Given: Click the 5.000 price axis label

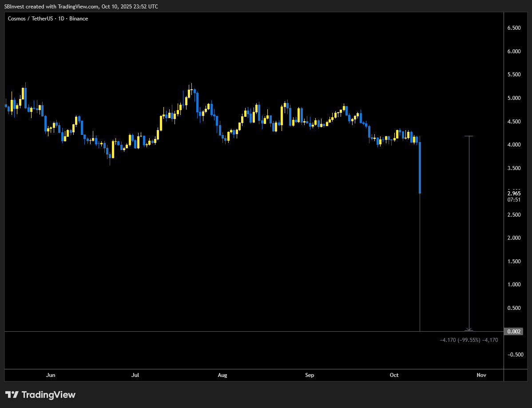Looking at the screenshot, I should point(514,98).
